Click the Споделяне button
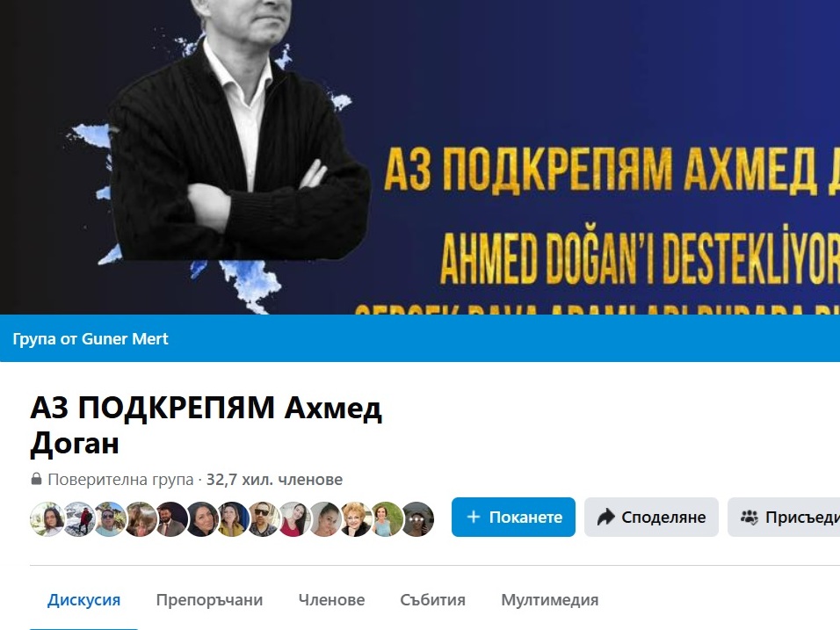The image size is (840, 630). pos(651,517)
